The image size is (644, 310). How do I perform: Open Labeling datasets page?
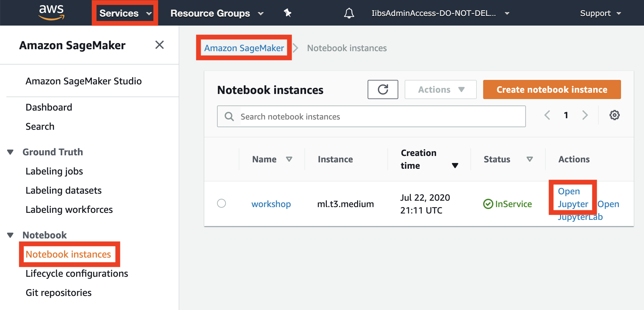pos(64,190)
